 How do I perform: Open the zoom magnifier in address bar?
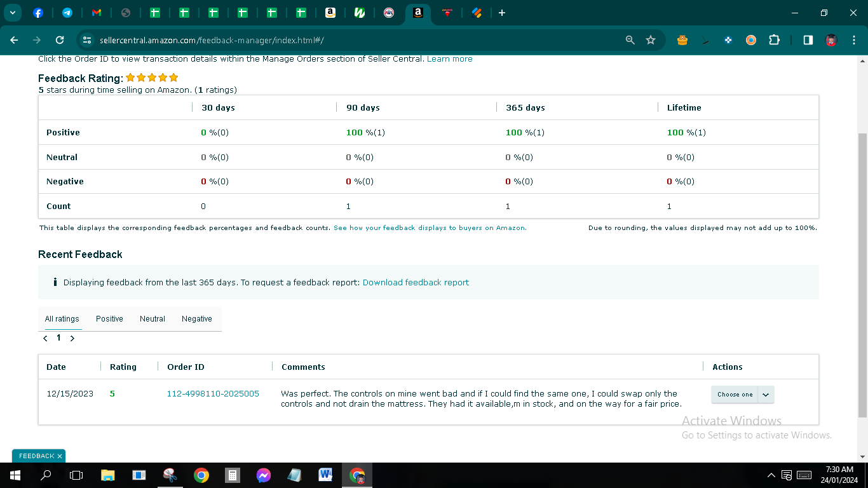tap(630, 40)
